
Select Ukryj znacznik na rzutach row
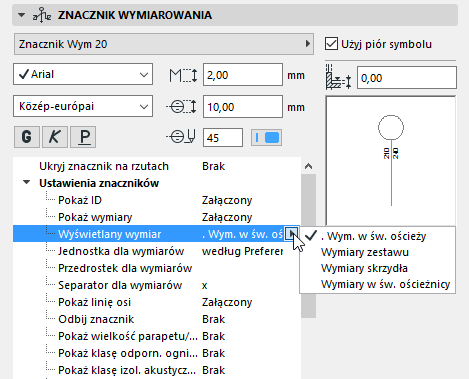point(157,166)
